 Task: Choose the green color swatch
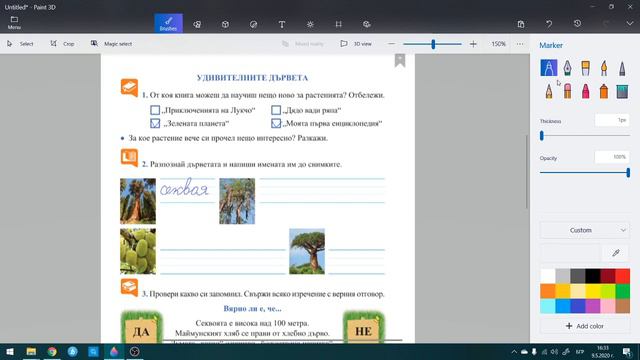tap(622, 291)
